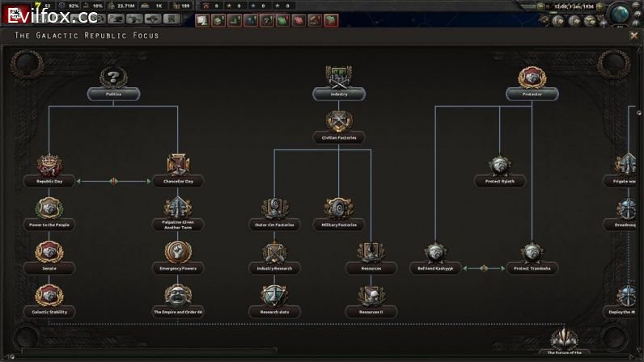Click the date display to toggle pause
The height and width of the screenshot is (362, 644).
573,6
